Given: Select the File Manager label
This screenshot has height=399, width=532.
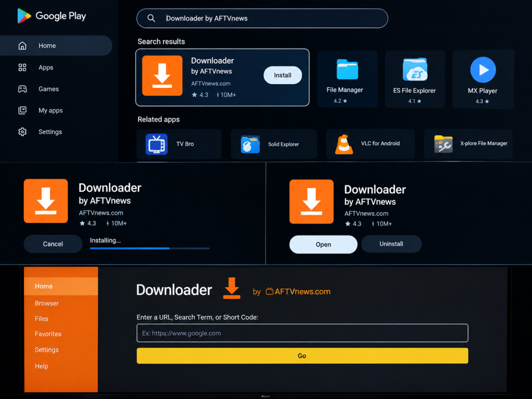Looking at the screenshot, I should (x=345, y=90).
